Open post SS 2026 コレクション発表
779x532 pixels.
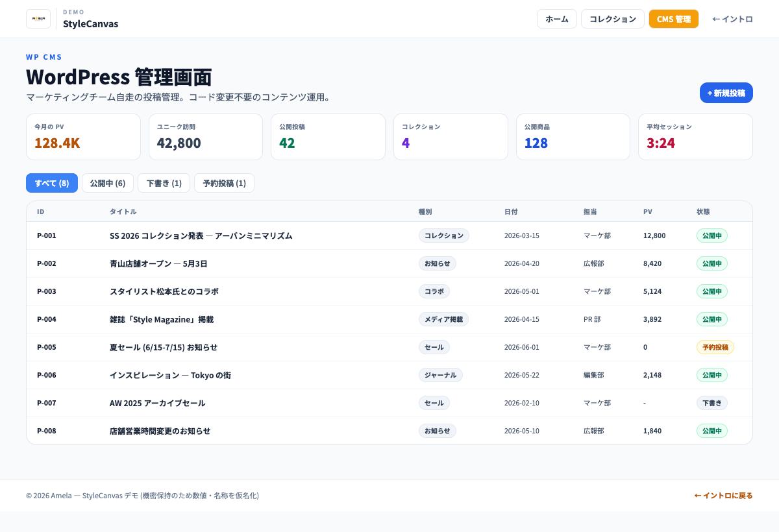201,236
